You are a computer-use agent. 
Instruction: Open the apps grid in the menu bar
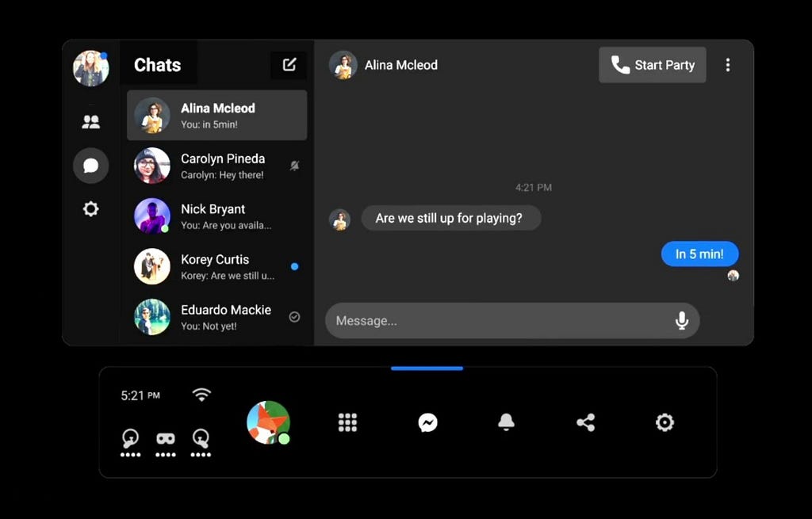click(347, 422)
